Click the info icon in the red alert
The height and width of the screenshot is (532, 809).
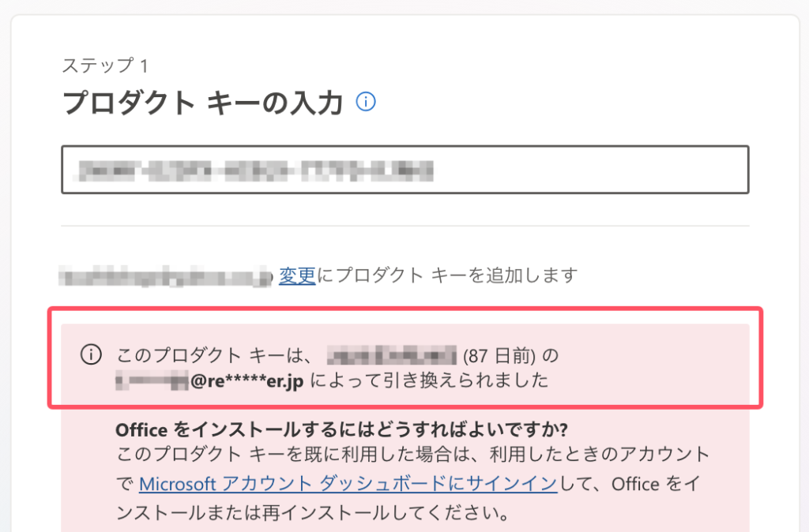[91, 355]
